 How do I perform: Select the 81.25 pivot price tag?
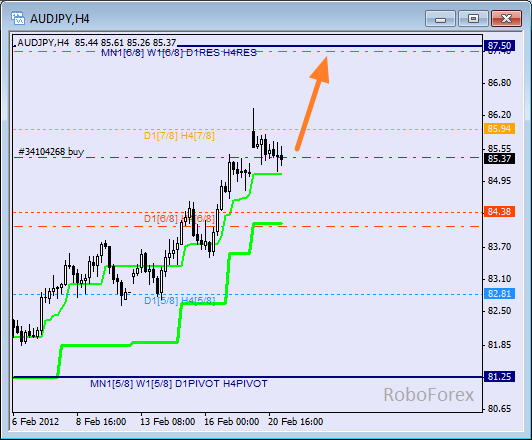click(499, 376)
